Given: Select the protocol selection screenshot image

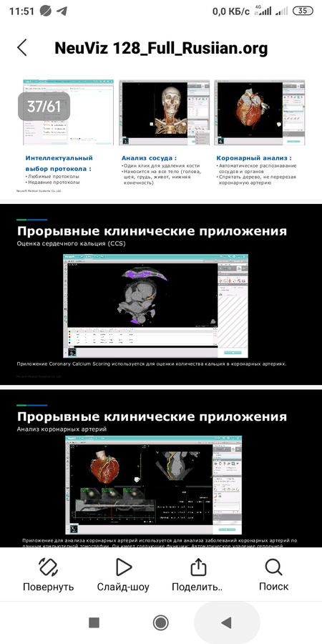Looking at the screenshot, I should pos(68,112).
